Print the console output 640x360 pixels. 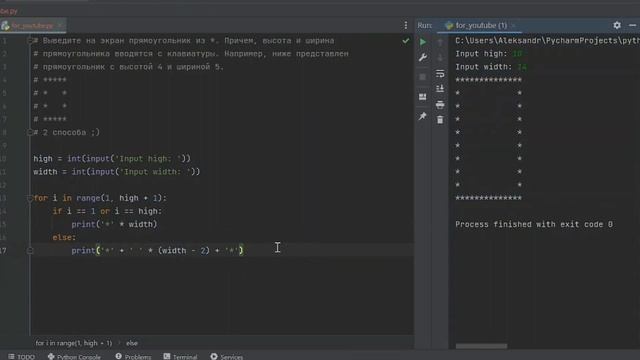click(x=440, y=104)
